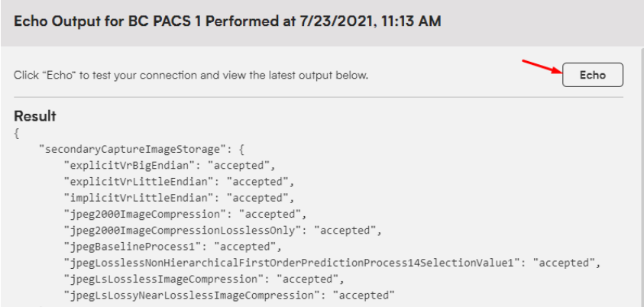Click the "accepted" value for the Process14SelectionValue1 line
Viewport: 644px width, 307px height.
(565, 263)
